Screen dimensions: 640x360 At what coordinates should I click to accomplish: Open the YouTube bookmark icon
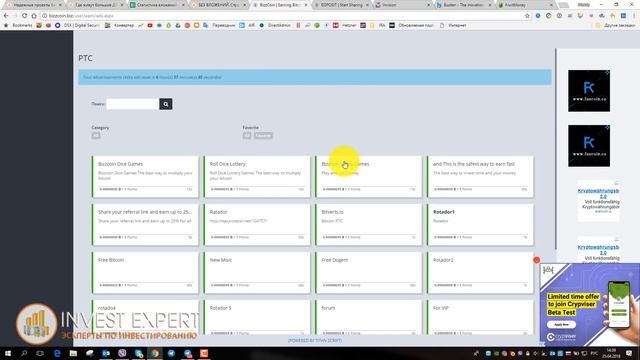150,25
